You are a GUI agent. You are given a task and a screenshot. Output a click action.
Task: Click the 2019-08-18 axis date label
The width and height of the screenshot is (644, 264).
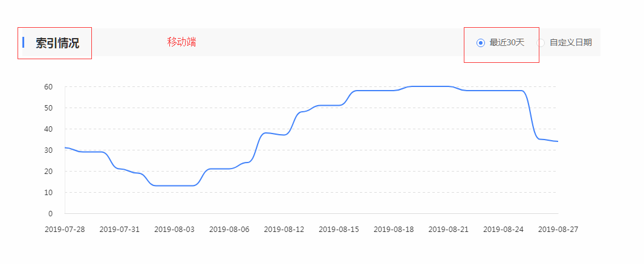coord(394,230)
